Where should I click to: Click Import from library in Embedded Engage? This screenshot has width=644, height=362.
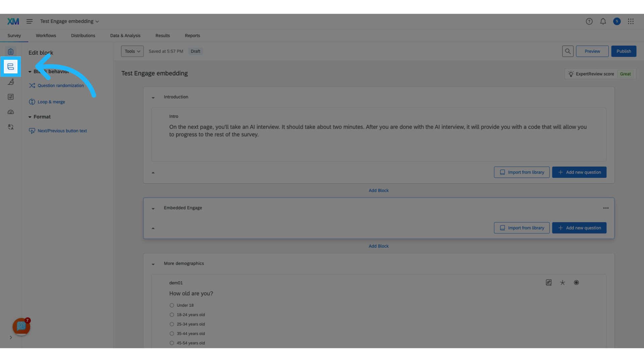(522, 228)
